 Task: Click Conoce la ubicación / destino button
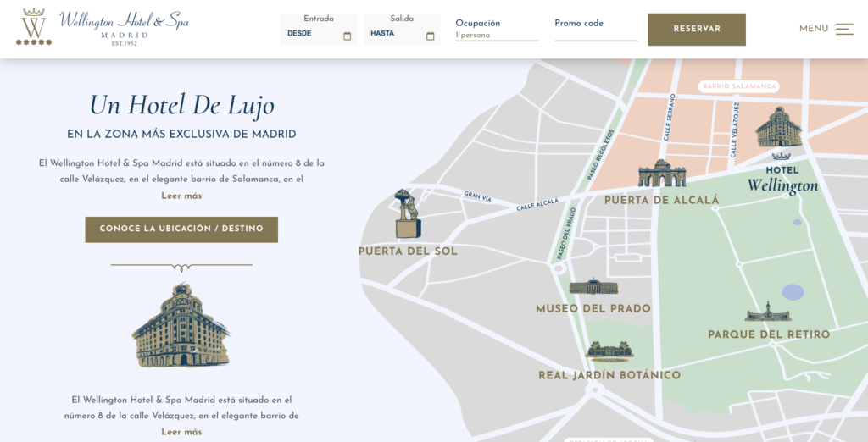(x=181, y=229)
